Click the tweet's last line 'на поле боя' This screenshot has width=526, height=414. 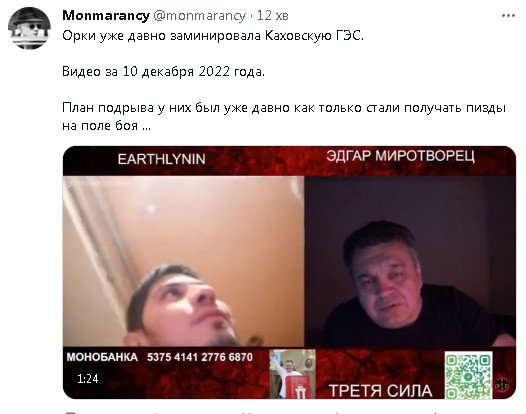tap(106, 125)
